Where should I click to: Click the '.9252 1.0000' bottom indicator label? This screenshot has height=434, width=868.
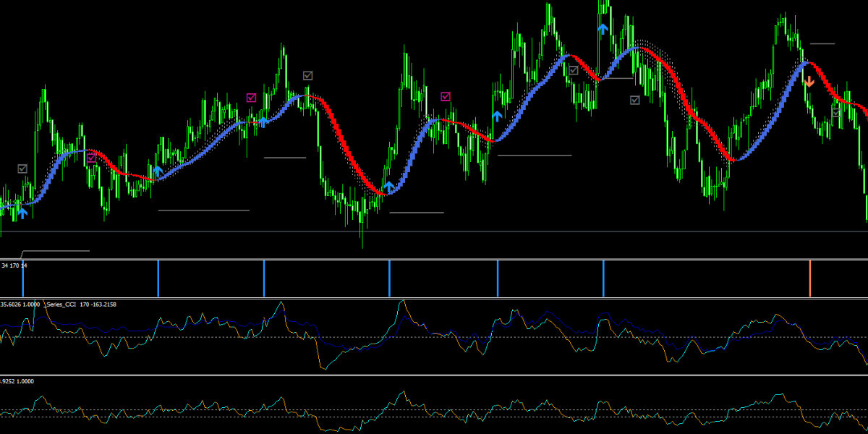pyautogui.click(x=17, y=381)
